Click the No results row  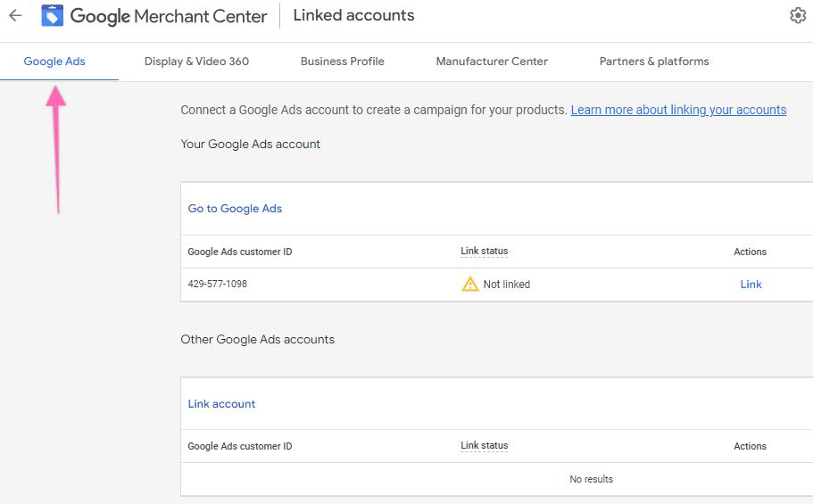[x=591, y=479]
